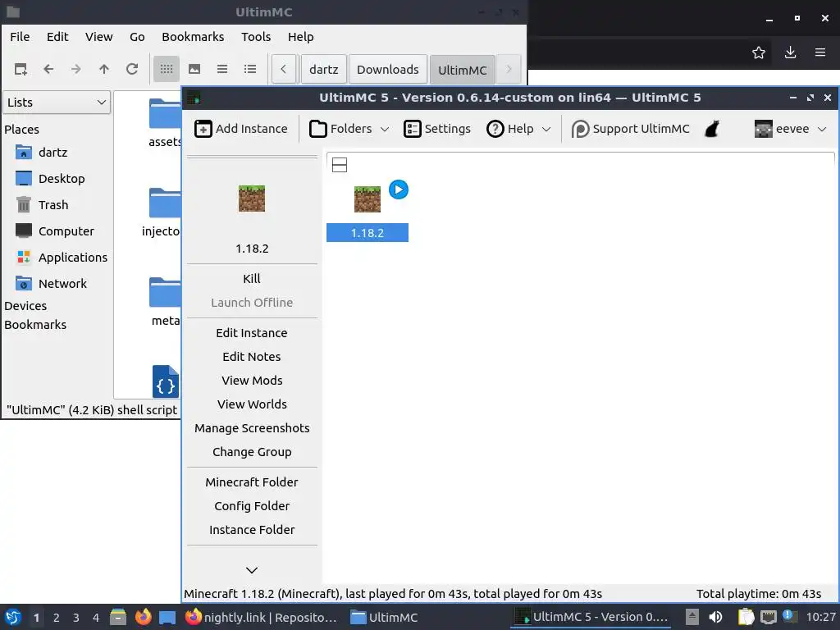Click the blue play badge on instance
This screenshot has width=840, height=630.
coord(399,189)
